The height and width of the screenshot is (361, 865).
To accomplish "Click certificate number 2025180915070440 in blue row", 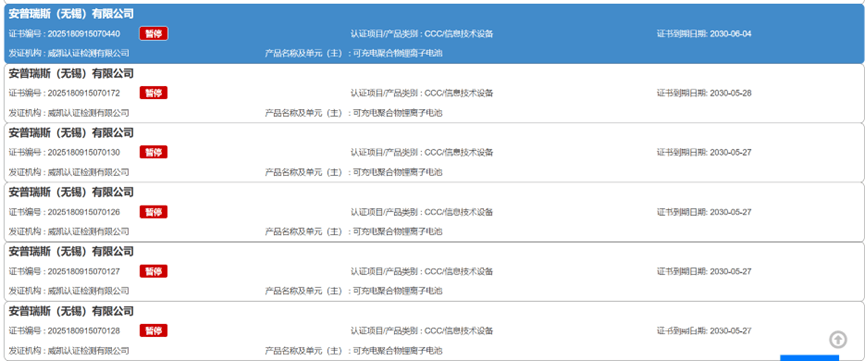I will pyautogui.click(x=84, y=34).
